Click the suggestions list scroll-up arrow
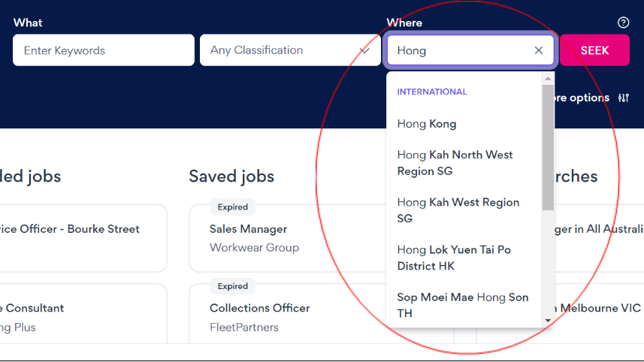 [548, 78]
